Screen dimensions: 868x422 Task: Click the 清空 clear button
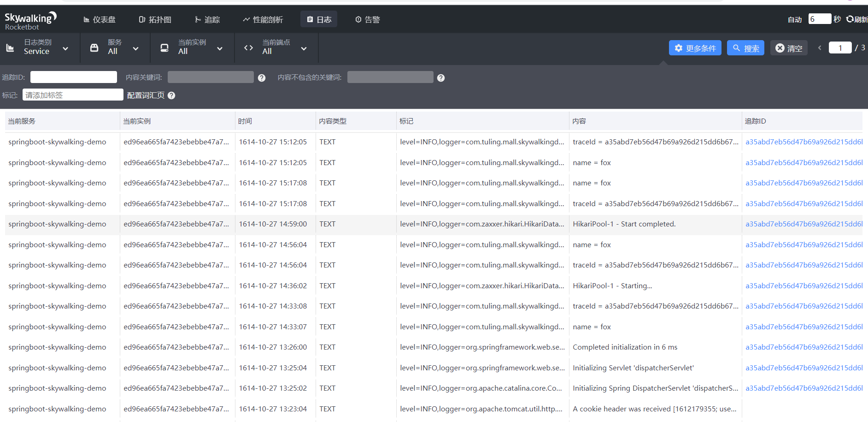[x=789, y=48]
